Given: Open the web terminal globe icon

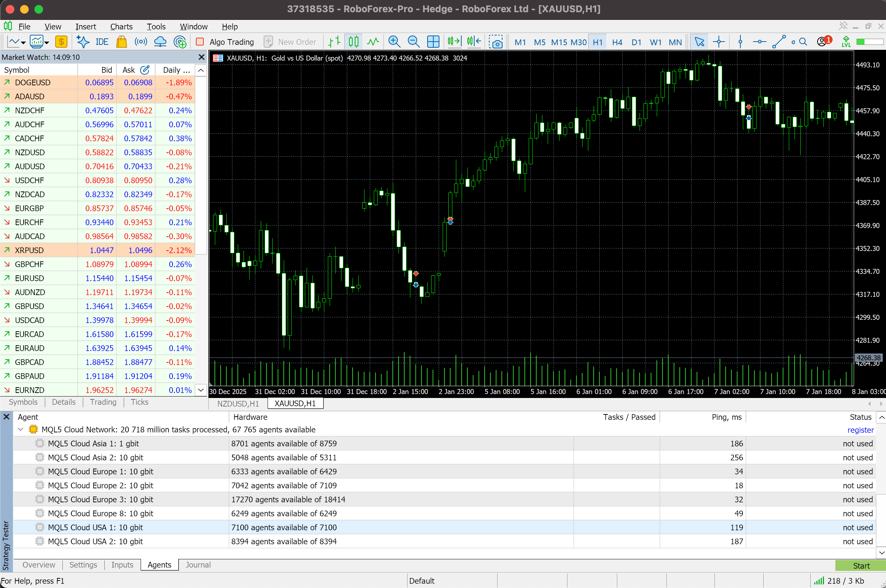Looking at the screenshot, I should pyautogui.click(x=180, y=42).
